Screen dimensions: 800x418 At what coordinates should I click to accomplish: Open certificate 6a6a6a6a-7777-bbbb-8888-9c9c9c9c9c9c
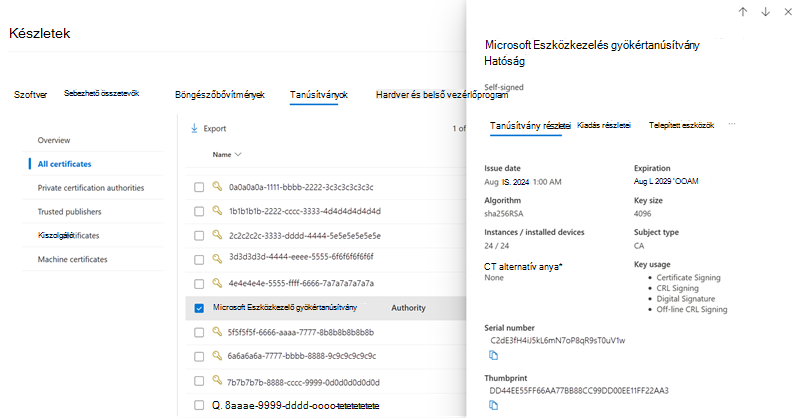click(302, 356)
